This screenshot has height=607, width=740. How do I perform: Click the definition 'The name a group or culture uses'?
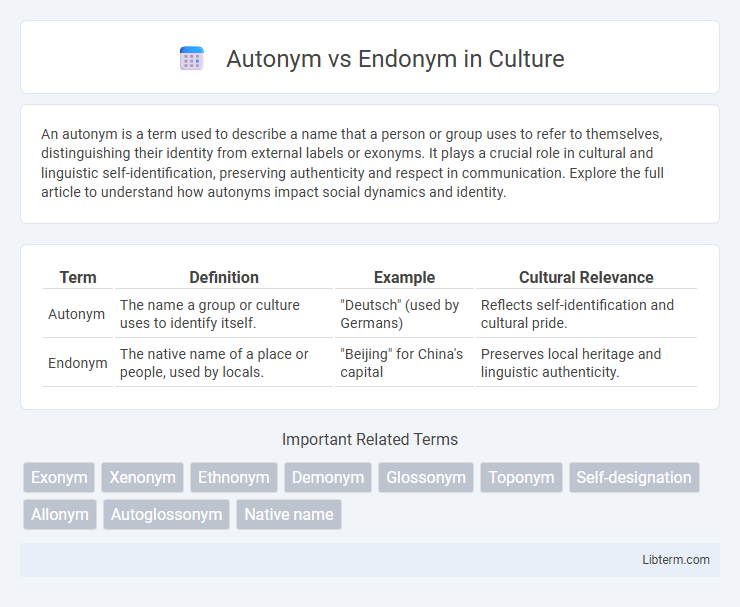[224, 314]
